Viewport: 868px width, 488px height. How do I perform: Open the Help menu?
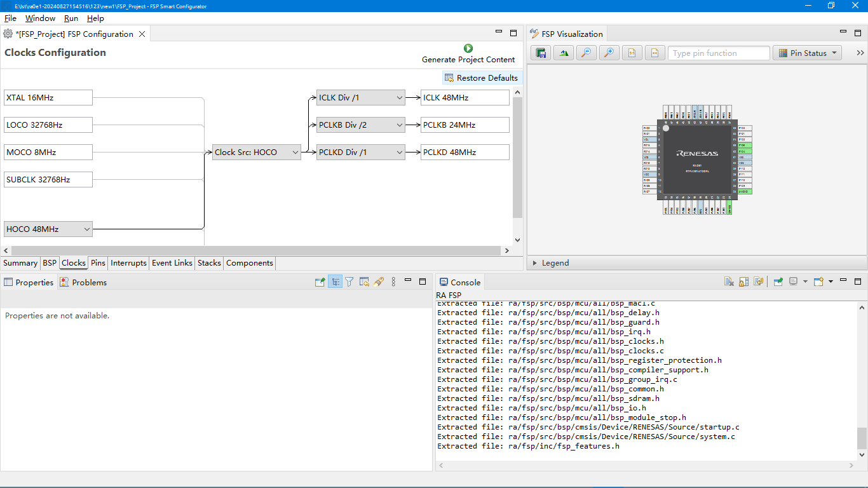tap(95, 18)
